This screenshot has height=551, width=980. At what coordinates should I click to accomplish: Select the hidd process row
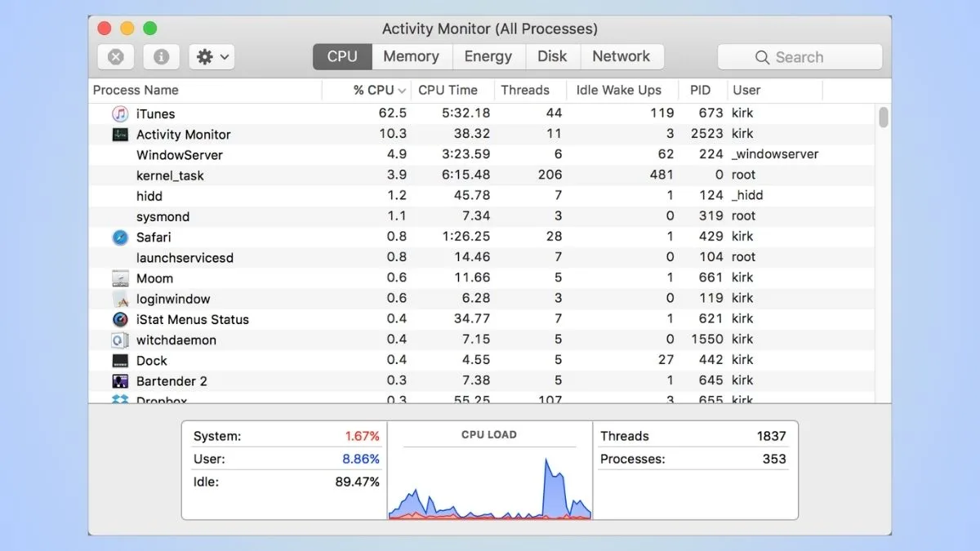[x=483, y=196]
